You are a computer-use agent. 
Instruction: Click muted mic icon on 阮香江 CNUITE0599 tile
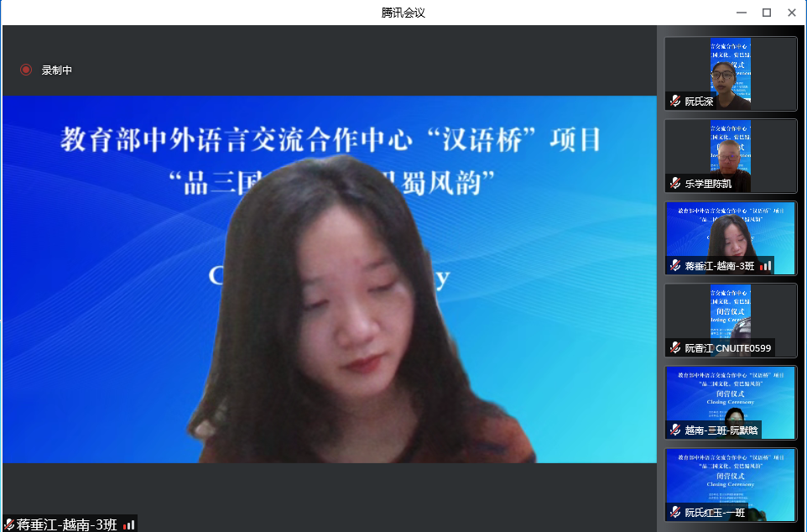pyautogui.click(x=675, y=348)
